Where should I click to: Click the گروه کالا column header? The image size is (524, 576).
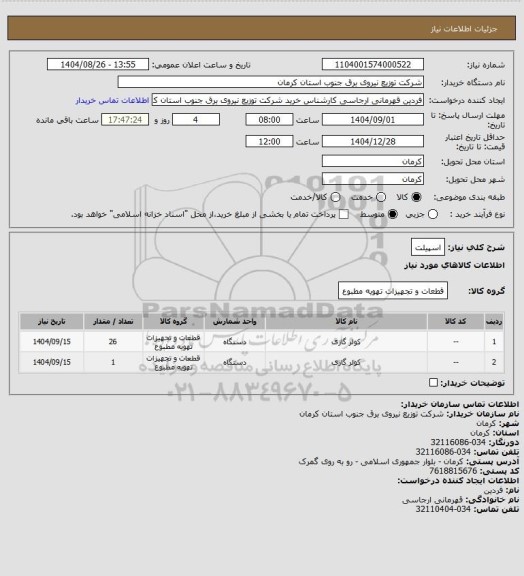(x=173, y=321)
